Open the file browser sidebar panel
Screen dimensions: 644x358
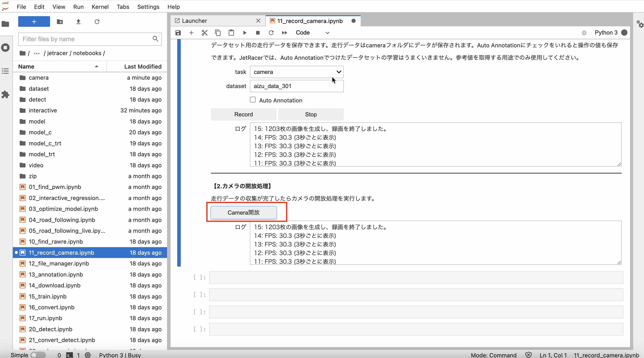click(x=5, y=24)
